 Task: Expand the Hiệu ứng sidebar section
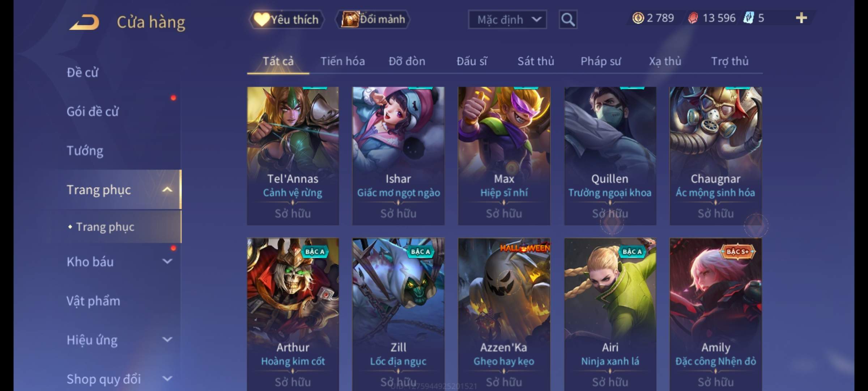tap(167, 340)
